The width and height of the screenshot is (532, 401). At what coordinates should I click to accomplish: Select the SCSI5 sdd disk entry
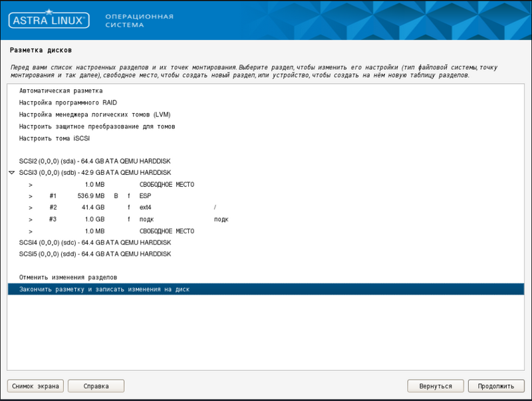click(x=96, y=254)
